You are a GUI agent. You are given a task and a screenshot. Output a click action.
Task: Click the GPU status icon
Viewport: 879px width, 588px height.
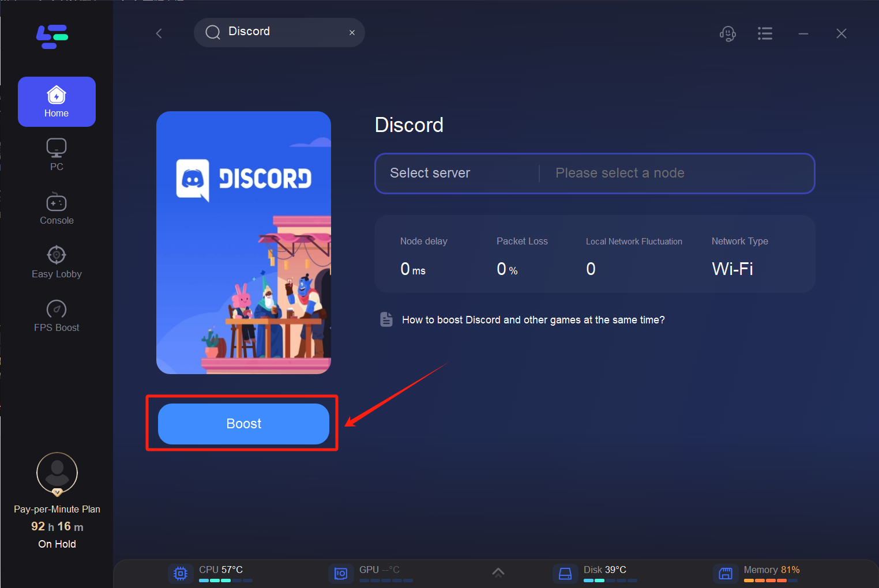(x=341, y=574)
